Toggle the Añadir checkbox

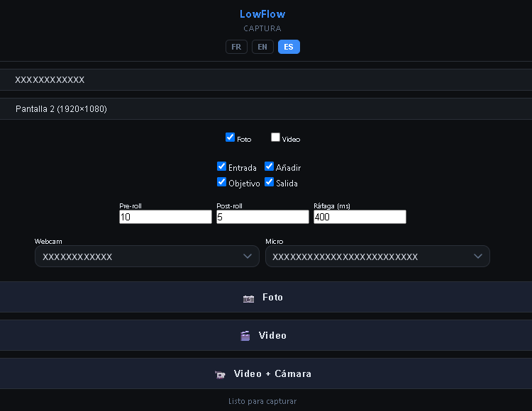pos(269,167)
